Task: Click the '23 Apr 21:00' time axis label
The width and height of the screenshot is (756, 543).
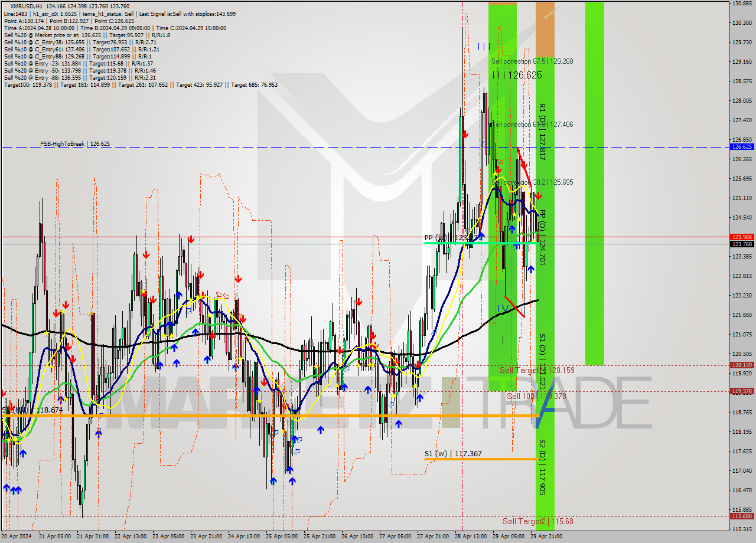Action: pos(206,537)
